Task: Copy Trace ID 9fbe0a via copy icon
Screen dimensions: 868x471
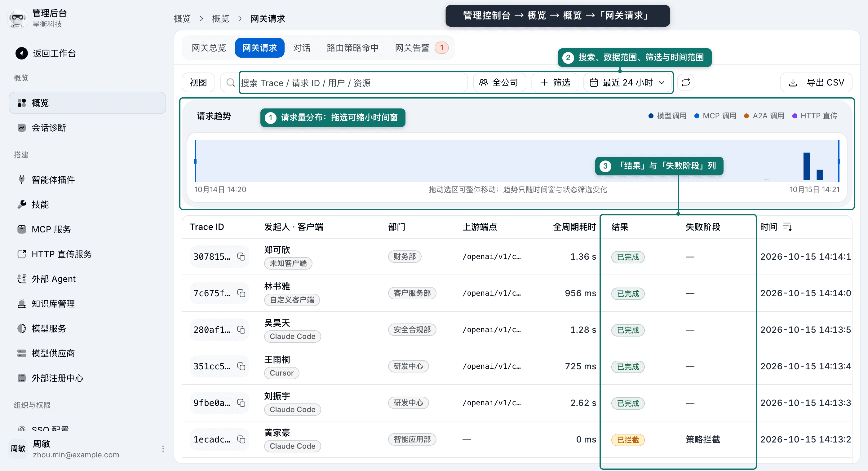Action: pyautogui.click(x=241, y=403)
